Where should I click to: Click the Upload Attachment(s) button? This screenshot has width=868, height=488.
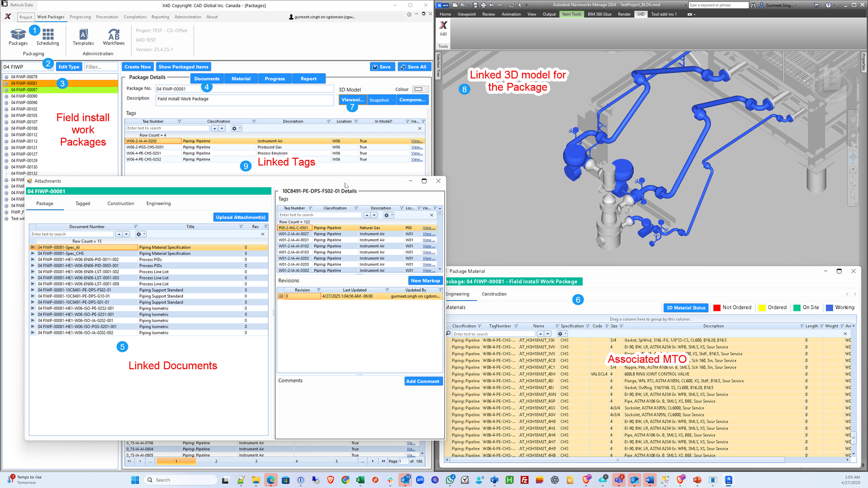(x=240, y=217)
